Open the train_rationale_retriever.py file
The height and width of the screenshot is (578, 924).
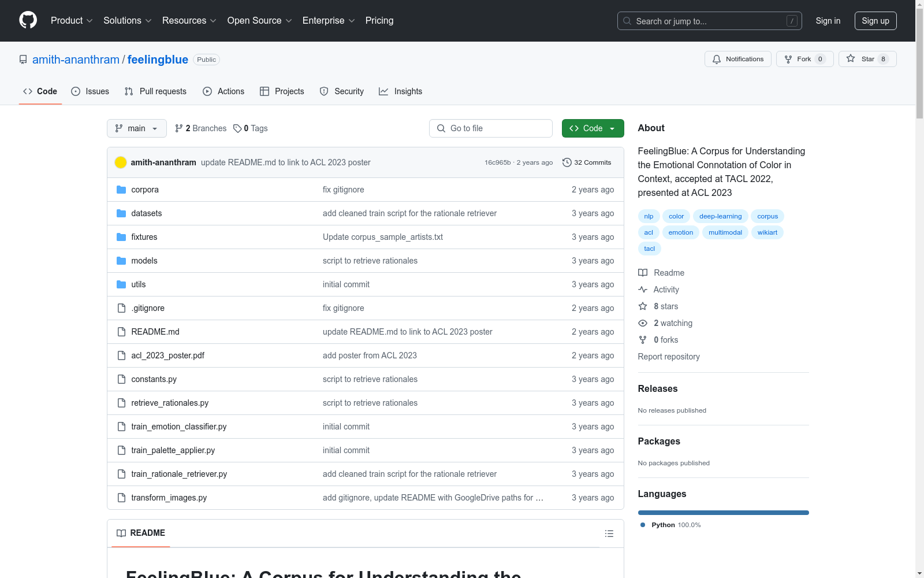coord(179,474)
